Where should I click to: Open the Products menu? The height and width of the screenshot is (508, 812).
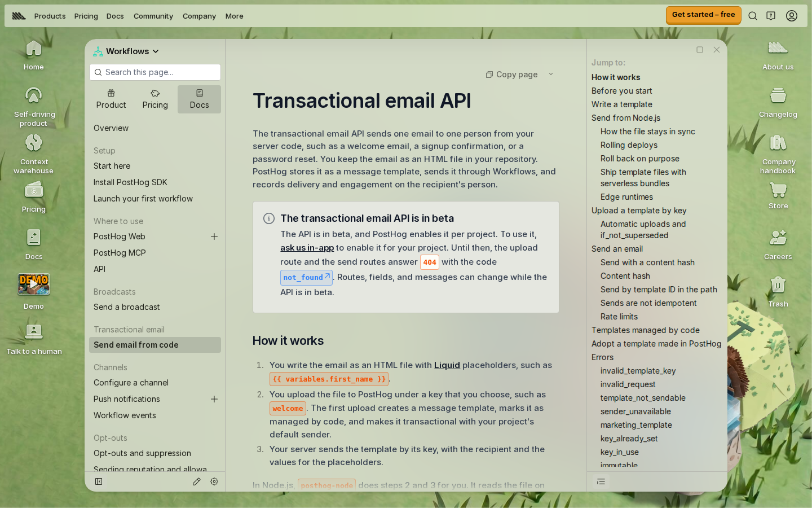[50, 16]
